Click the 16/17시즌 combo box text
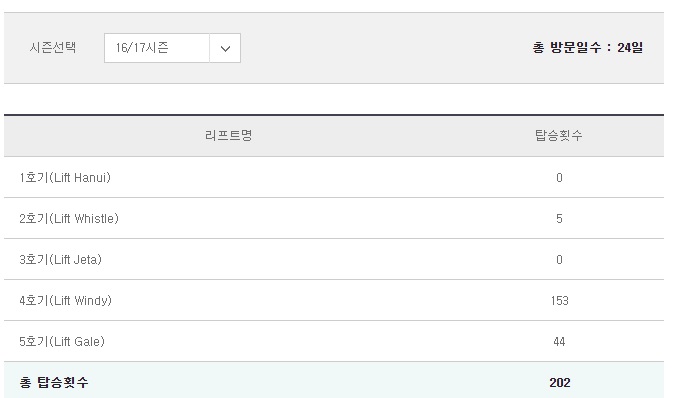The width and height of the screenshot is (677, 398). (142, 47)
